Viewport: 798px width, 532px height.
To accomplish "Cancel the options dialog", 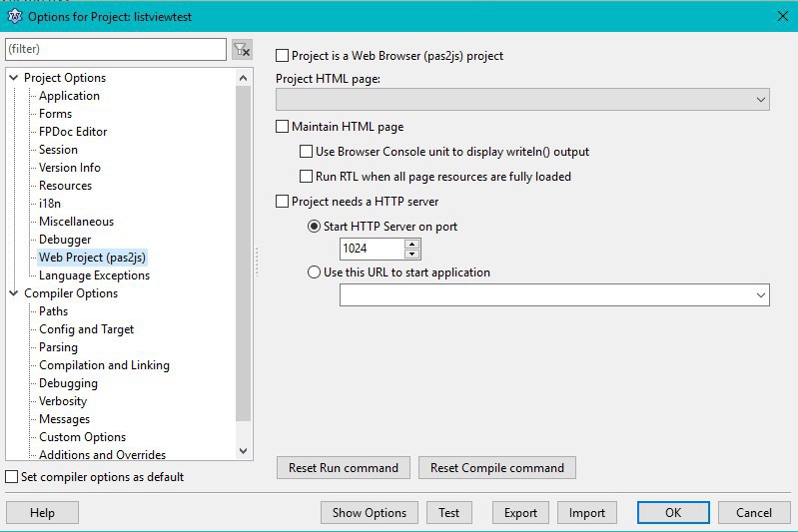I will pyautogui.click(x=754, y=513).
